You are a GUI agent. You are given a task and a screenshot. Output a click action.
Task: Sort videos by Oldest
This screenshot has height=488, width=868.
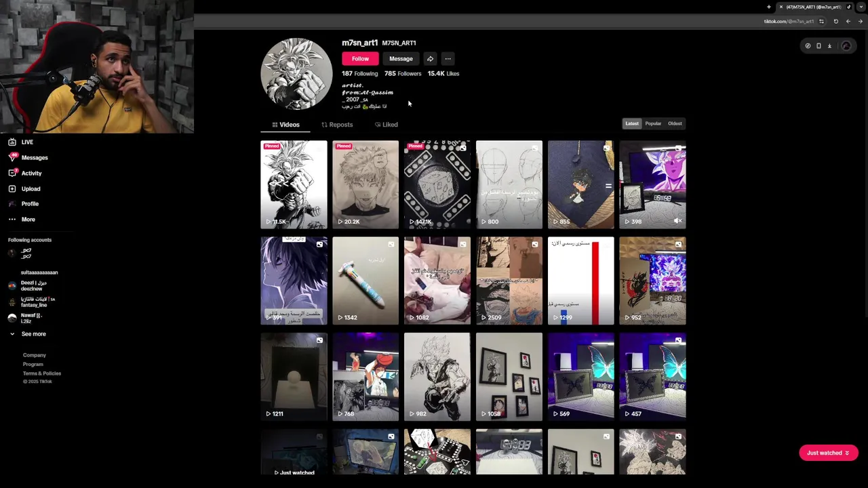coord(675,123)
